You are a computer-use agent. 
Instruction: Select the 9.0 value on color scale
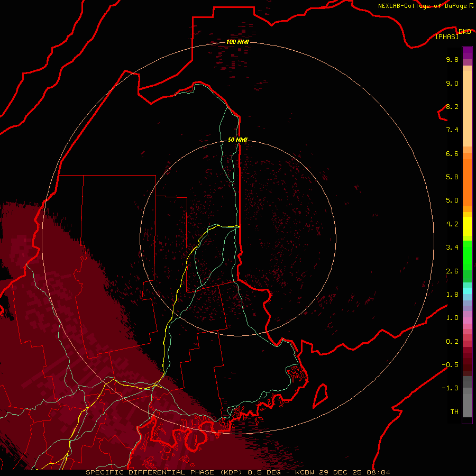(x=452, y=83)
